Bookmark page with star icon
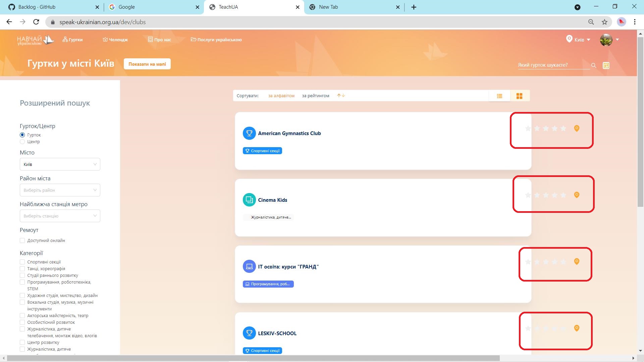Image resolution: width=644 pixels, height=362 pixels. pos(604,22)
